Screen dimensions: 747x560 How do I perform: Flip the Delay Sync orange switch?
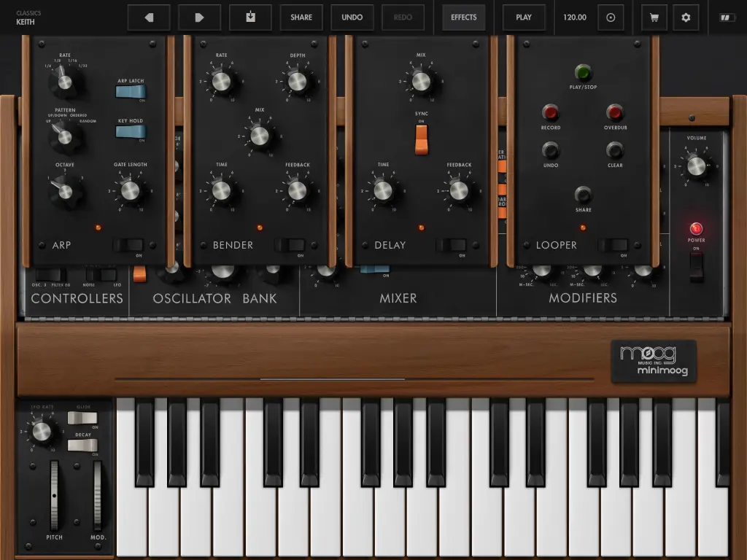(x=422, y=139)
